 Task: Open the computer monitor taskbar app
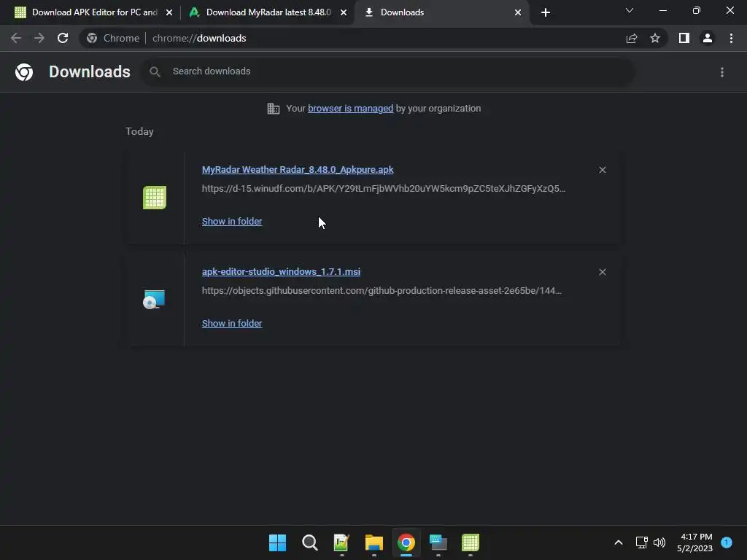click(438, 542)
